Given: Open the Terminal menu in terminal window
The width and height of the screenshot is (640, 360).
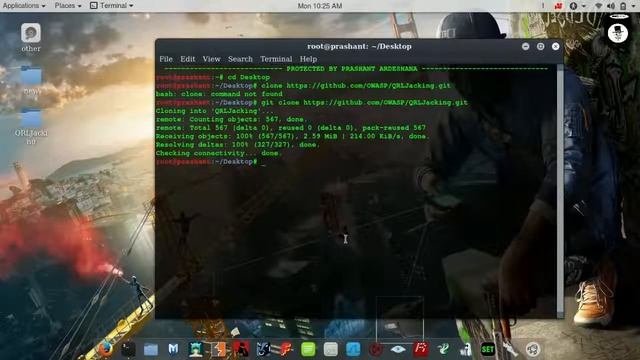Looking at the screenshot, I should pos(276,59).
